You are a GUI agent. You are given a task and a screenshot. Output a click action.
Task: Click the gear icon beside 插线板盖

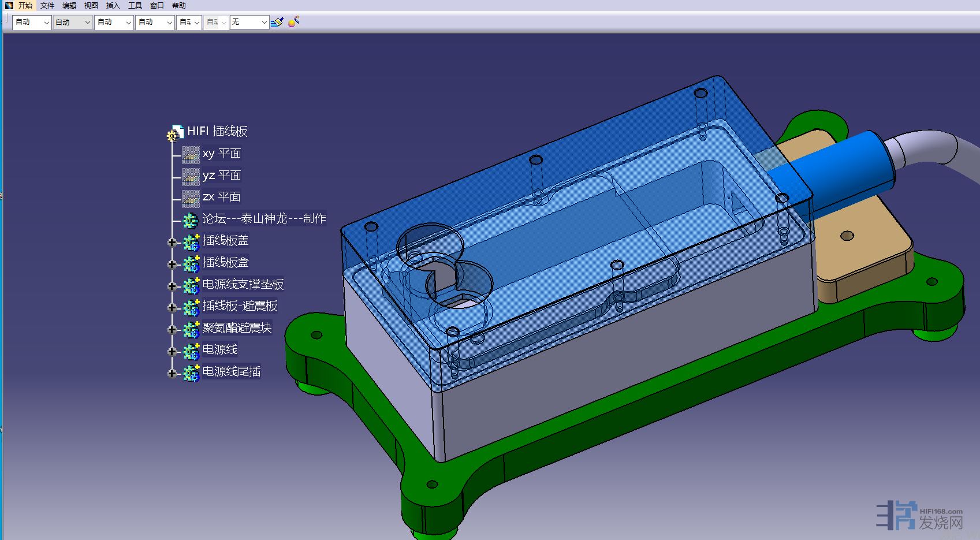tap(191, 241)
